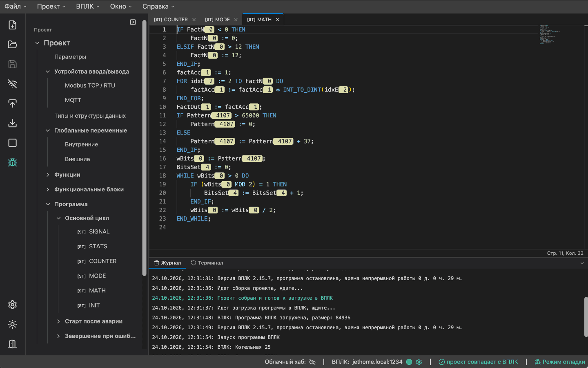Click the cloud hub disconnected icon
This screenshot has width=588, height=368.
point(312,362)
